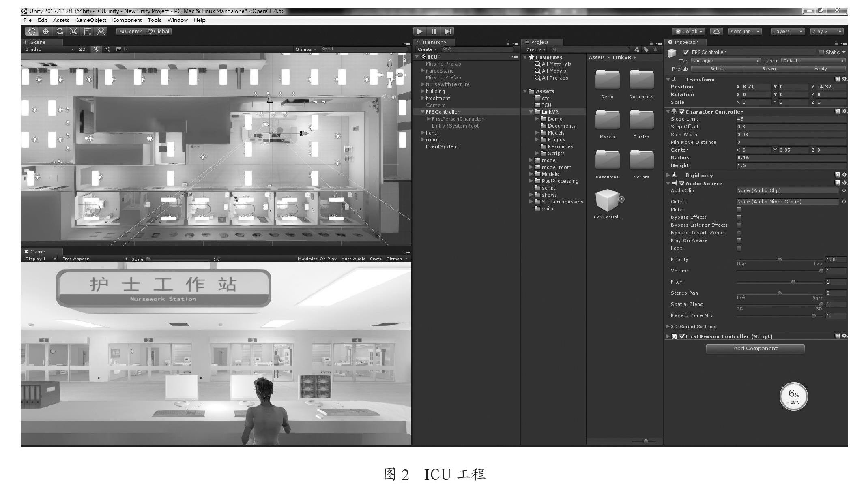Adjust the Volume slider

[x=780, y=271]
